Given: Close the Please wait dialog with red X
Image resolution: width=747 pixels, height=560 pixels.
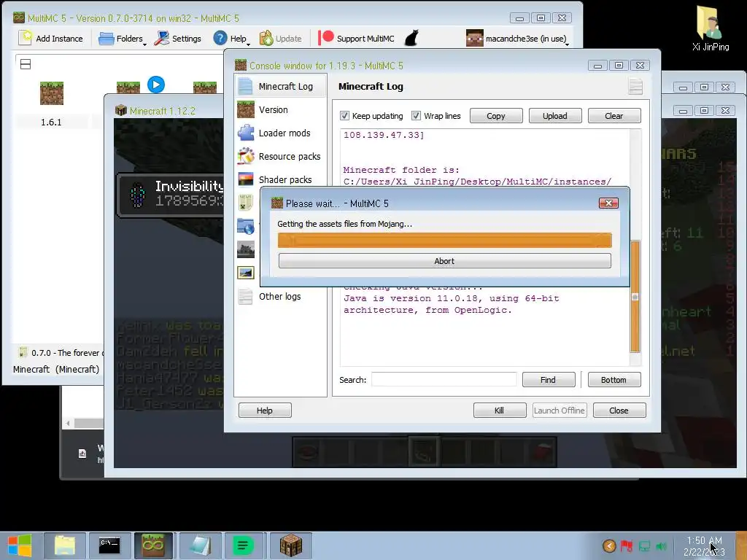Looking at the screenshot, I should [x=608, y=203].
